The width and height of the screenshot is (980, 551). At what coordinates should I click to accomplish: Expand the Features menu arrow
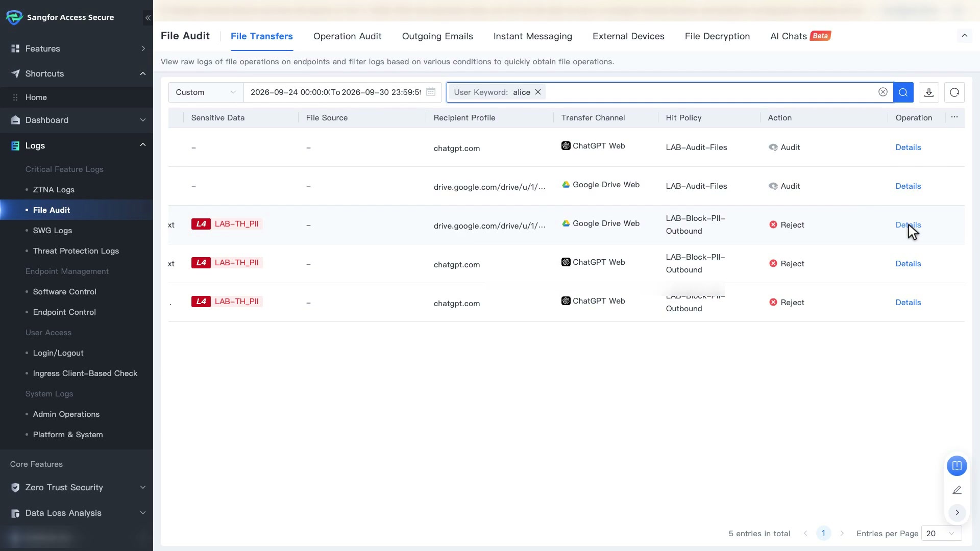(x=143, y=48)
